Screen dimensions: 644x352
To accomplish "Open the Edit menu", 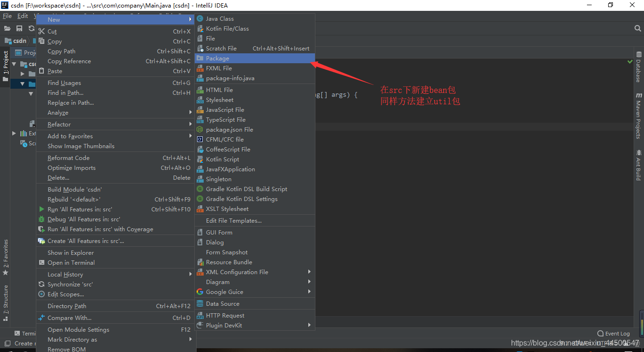I will click(x=23, y=16).
